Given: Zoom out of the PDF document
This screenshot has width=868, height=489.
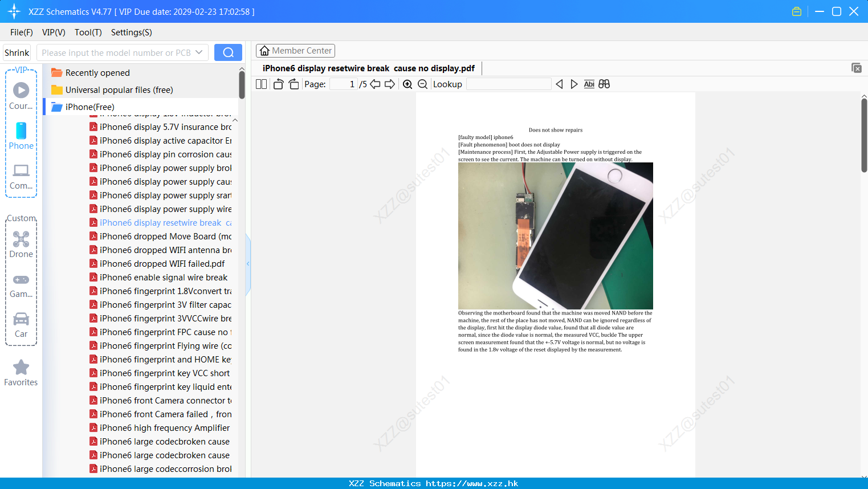Looking at the screenshot, I should (422, 84).
